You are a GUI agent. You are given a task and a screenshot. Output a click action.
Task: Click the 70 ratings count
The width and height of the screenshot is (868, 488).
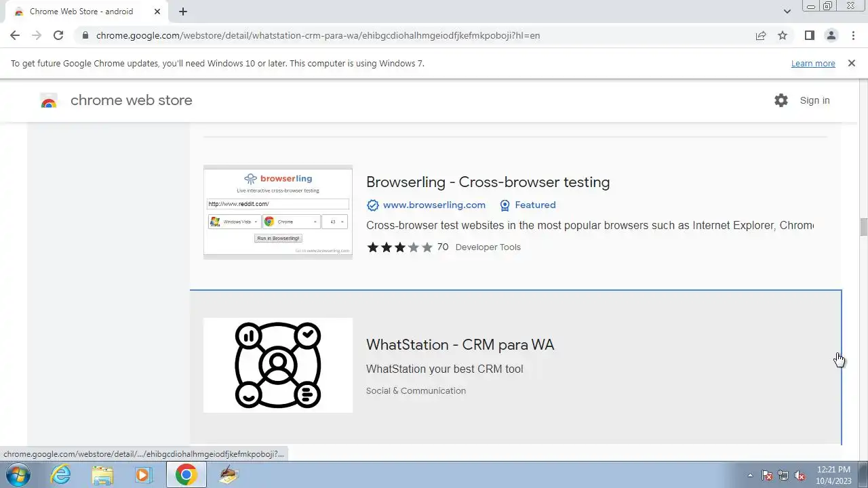pos(443,247)
